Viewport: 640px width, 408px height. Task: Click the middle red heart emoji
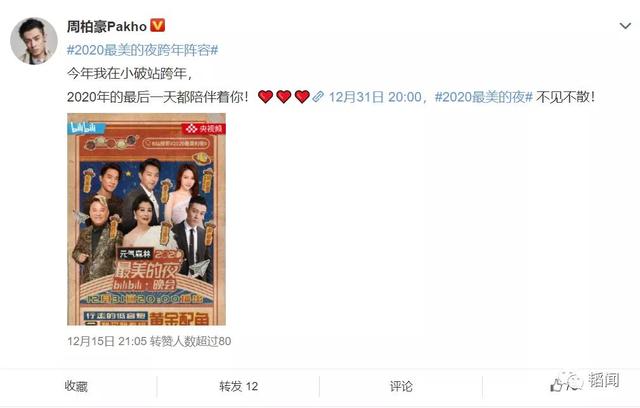pyautogui.click(x=284, y=97)
